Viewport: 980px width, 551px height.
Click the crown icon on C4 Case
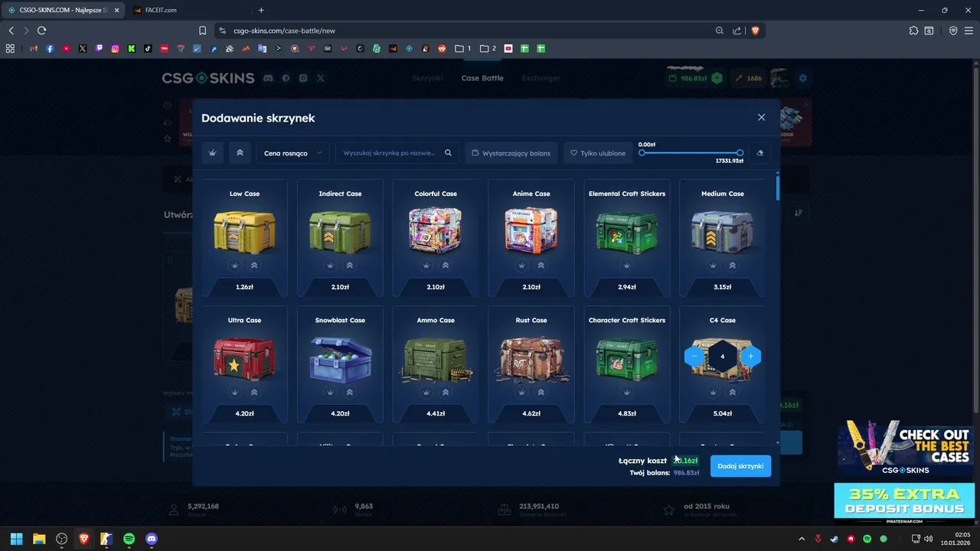pos(713,392)
